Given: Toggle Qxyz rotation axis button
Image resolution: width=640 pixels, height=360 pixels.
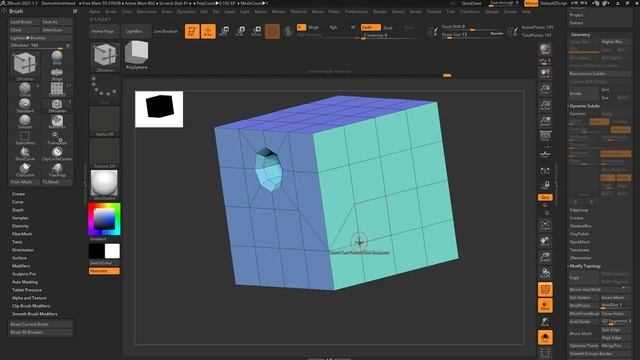Looking at the screenshot, I should coord(545,197).
